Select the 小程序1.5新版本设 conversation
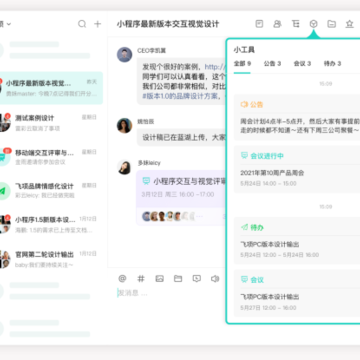The width and height of the screenshot is (360, 360). [x=51, y=224]
